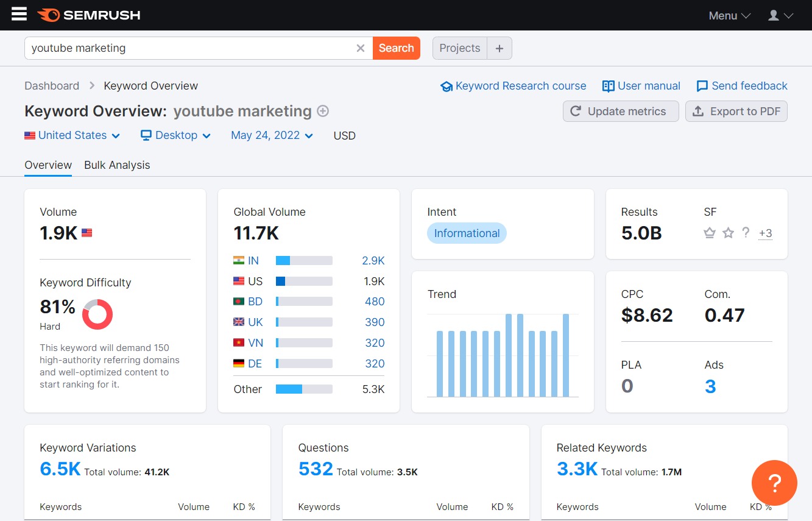
Task: Click the India flag in Global Volume
Action: (239, 260)
